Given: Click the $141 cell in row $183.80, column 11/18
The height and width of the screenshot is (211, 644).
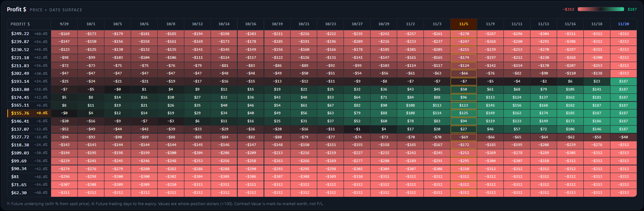Looking at the screenshot, I should [597, 89].
